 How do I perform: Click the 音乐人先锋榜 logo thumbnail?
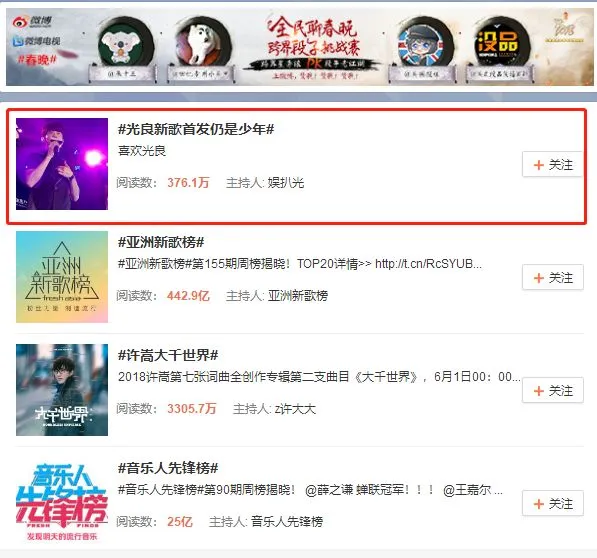click(62, 502)
